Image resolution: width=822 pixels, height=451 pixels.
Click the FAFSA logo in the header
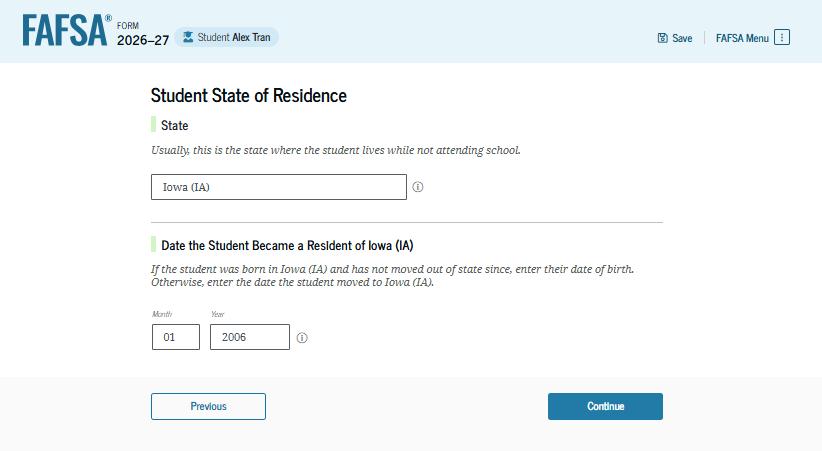click(x=66, y=31)
